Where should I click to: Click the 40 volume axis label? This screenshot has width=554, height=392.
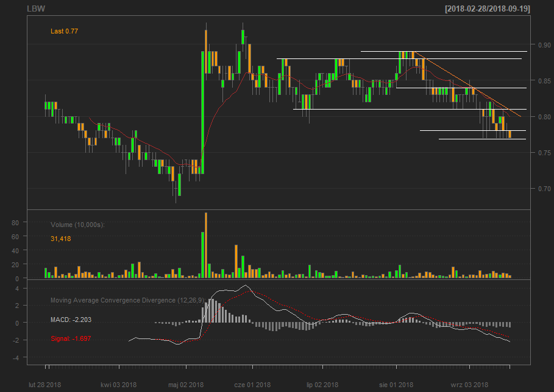tap(15, 251)
